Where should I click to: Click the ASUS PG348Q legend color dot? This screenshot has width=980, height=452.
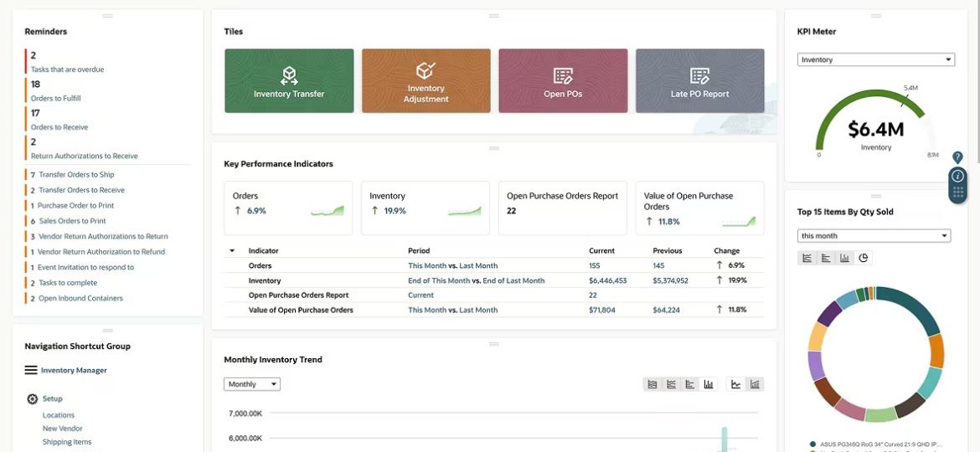coord(812,444)
